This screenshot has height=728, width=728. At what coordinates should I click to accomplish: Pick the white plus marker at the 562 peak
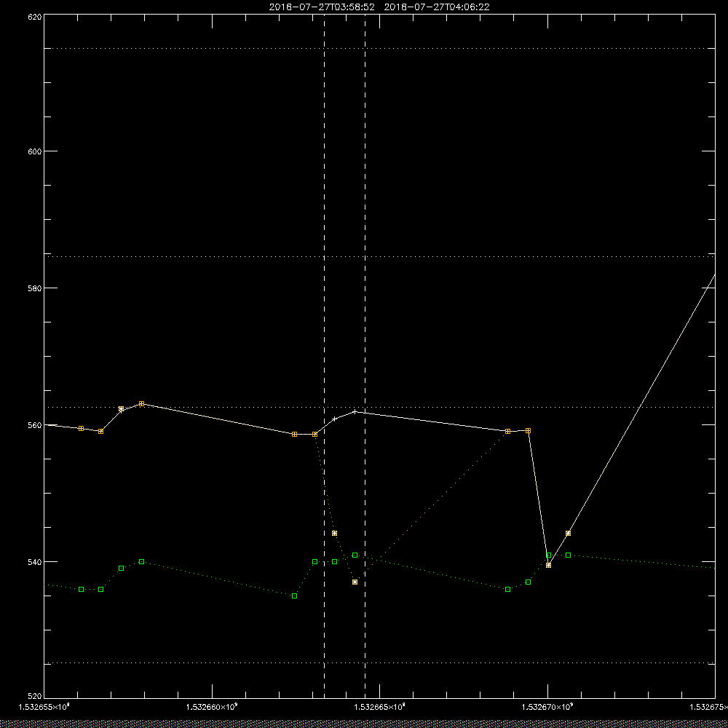coord(355,411)
